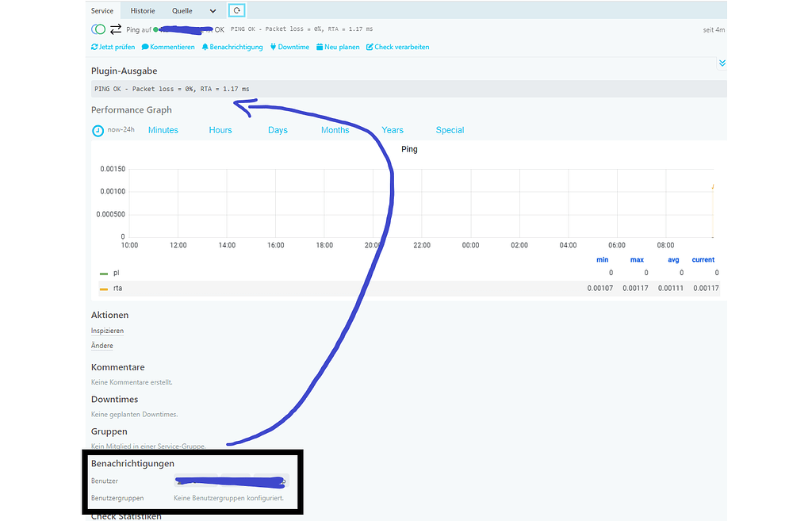Click the refresh icon beside the Quelle tab

236,10
